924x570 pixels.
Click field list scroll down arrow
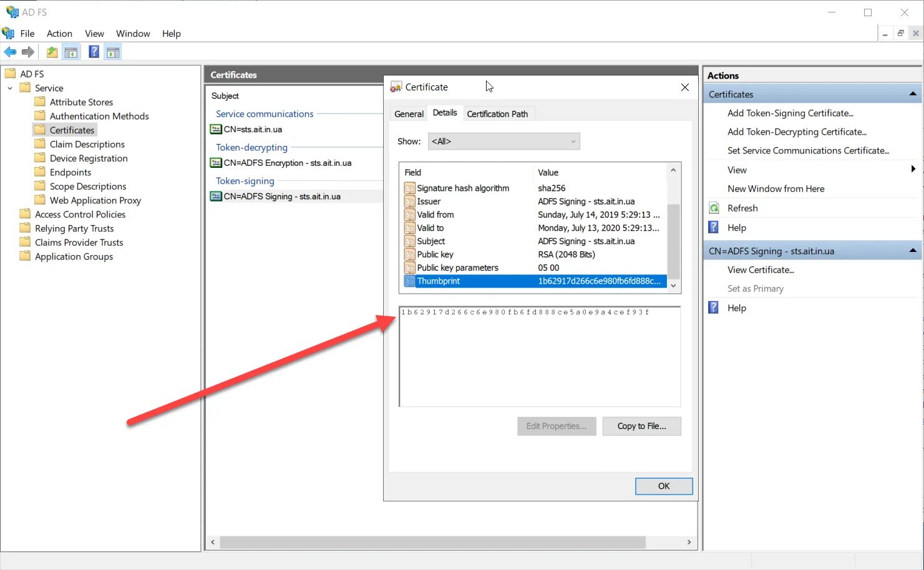click(673, 286)
